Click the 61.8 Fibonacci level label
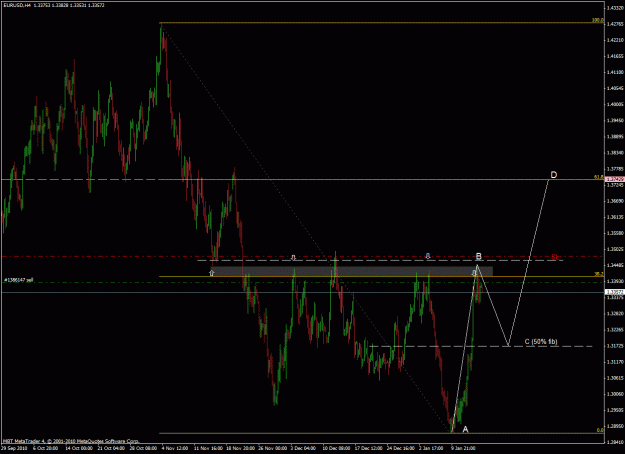This screenshot has width=625, height=454. click(599, 177)
